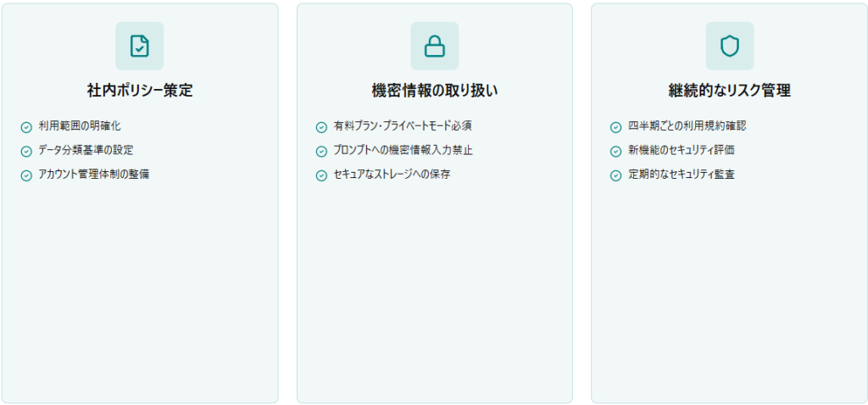This screenshot has height=405, width=868.
Task: Click the shield icon above 継続的なリスク管理
Action: click(729, 46)
